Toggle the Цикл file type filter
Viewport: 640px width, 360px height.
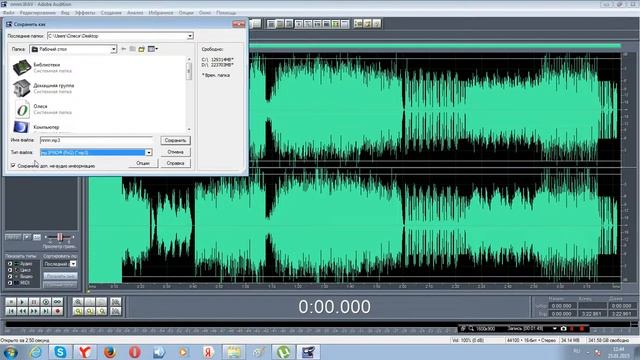(x=10, y=270)
